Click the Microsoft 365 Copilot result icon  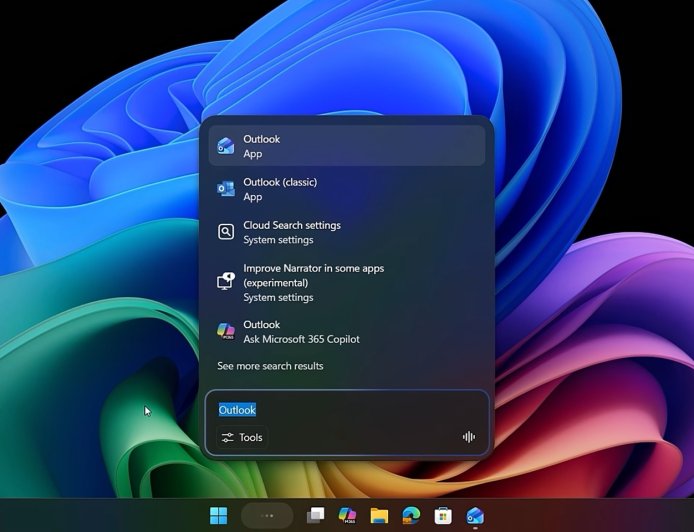point(226,331)
